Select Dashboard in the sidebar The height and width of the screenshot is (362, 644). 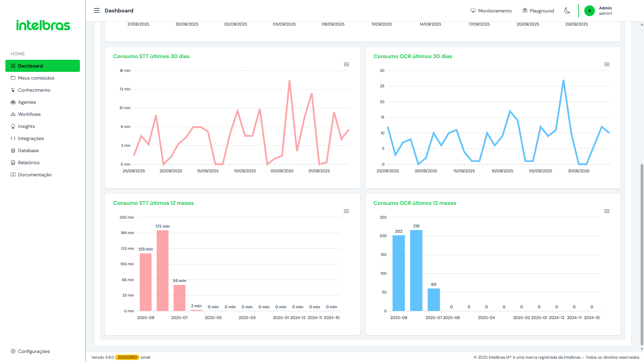[43, 66]
